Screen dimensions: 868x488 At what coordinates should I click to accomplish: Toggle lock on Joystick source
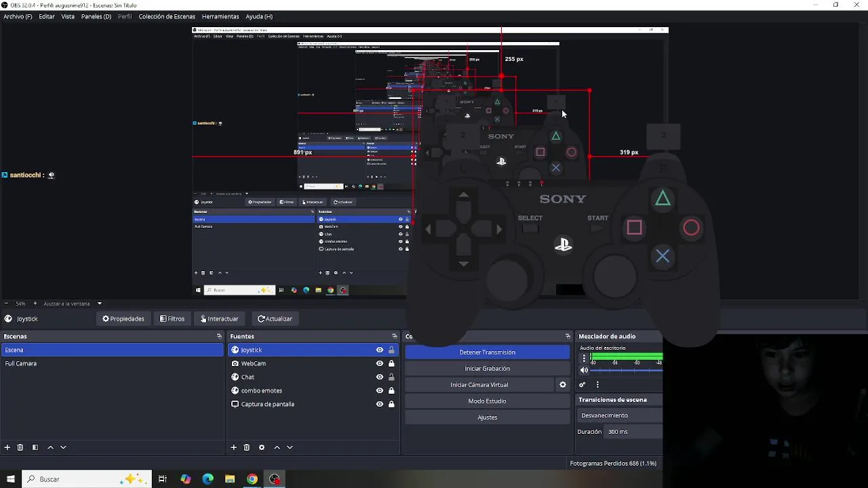click(x=391, y=350)
